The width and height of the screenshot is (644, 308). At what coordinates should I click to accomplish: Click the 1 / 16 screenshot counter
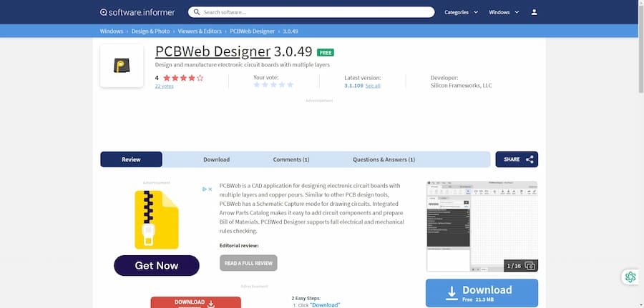click(514, 266)
